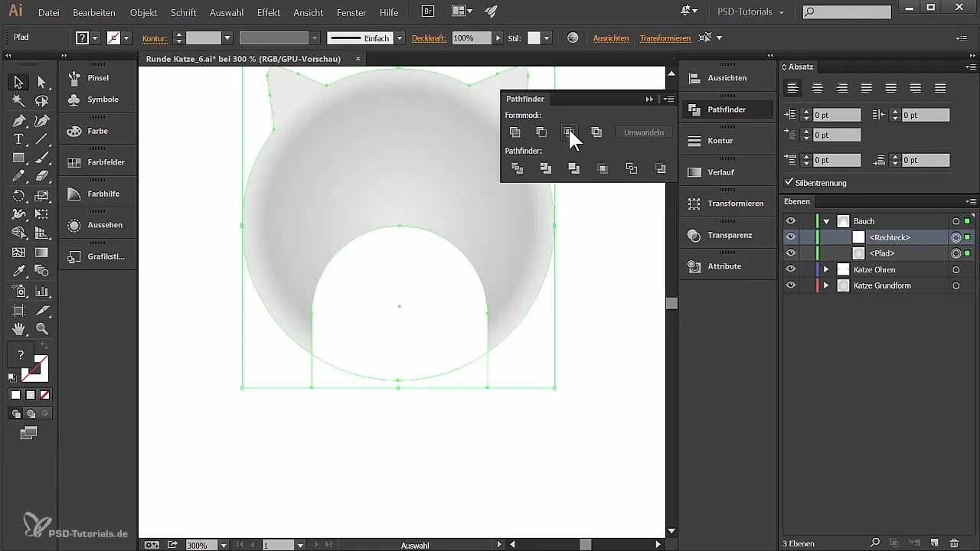980x551 pixels.
Task: Open the Kontur stroke weight dropdown
Action: click(x=227, y=38)
